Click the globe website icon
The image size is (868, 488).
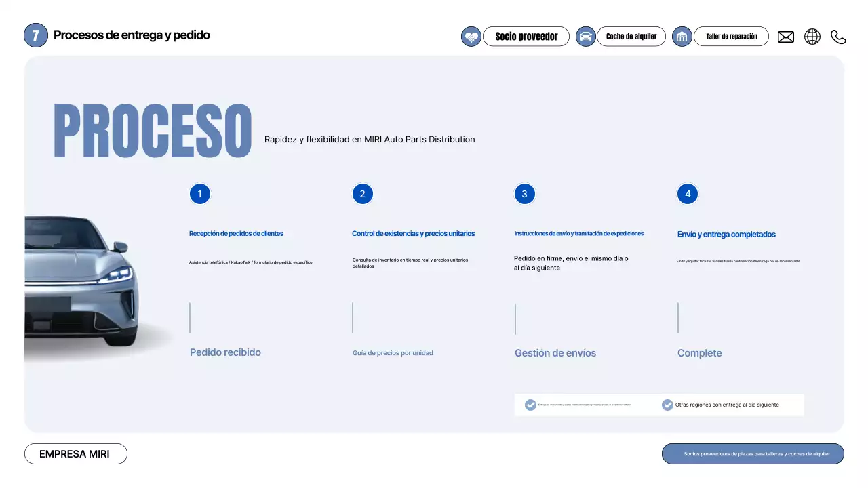[x=812, y=37]
